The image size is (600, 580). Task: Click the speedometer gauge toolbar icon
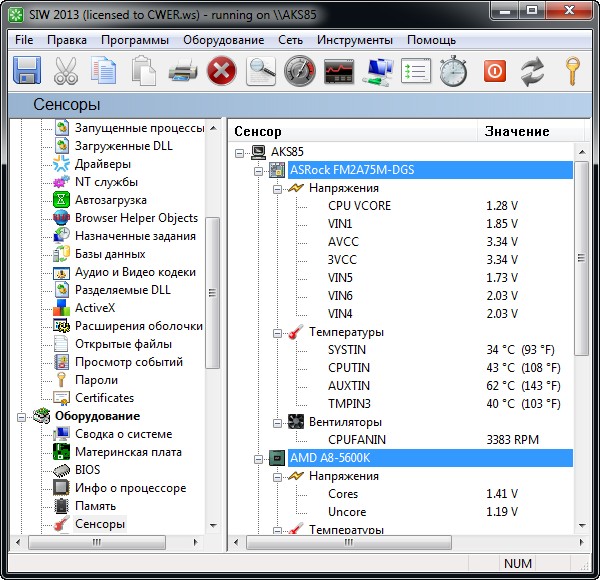299,71
